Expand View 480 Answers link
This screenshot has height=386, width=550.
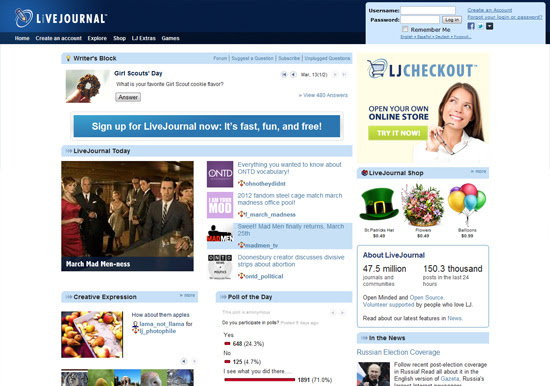pyautogui.click(x=323, y=95)
